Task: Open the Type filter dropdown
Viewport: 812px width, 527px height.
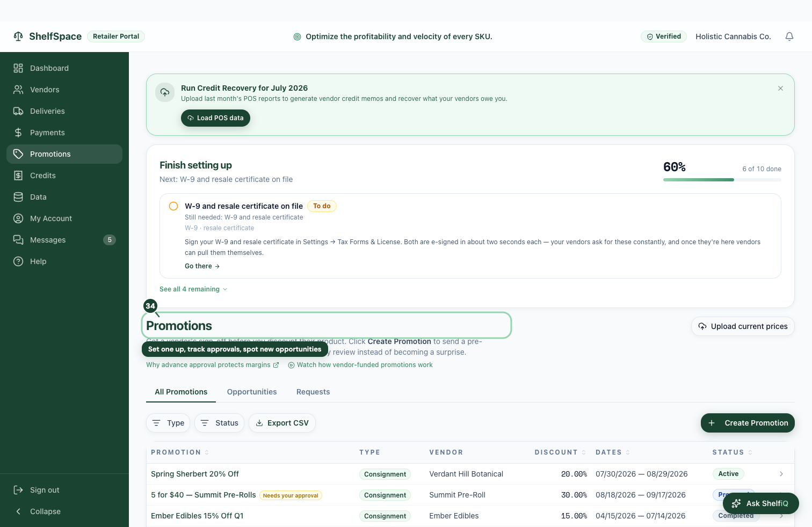Action: [168, 423]
